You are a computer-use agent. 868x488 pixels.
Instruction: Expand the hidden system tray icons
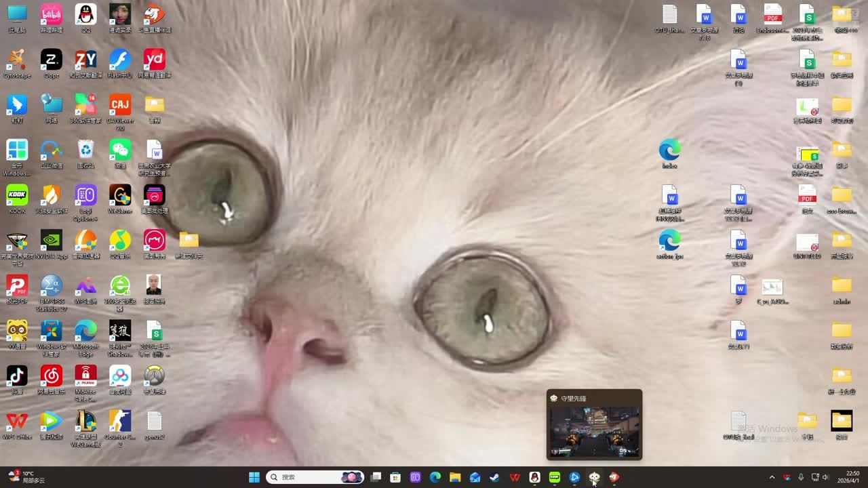pyautogui.click(x=772, y=477)
